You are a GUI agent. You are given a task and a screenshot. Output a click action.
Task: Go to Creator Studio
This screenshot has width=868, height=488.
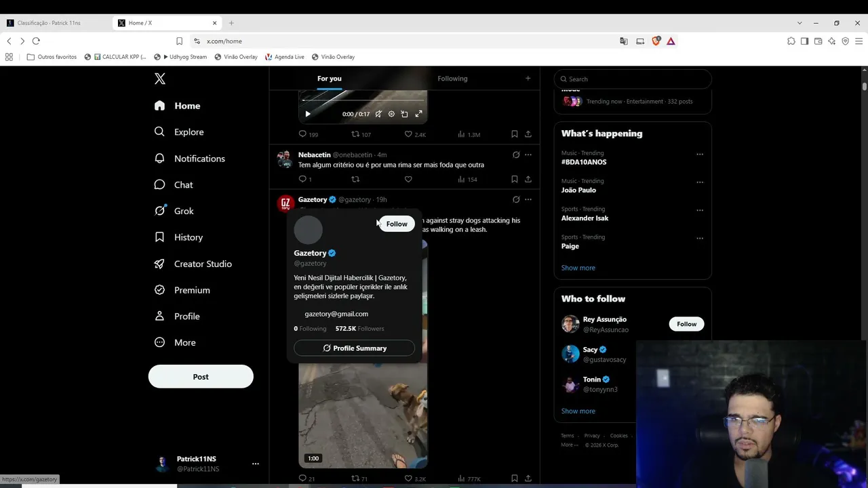[193, 264]
